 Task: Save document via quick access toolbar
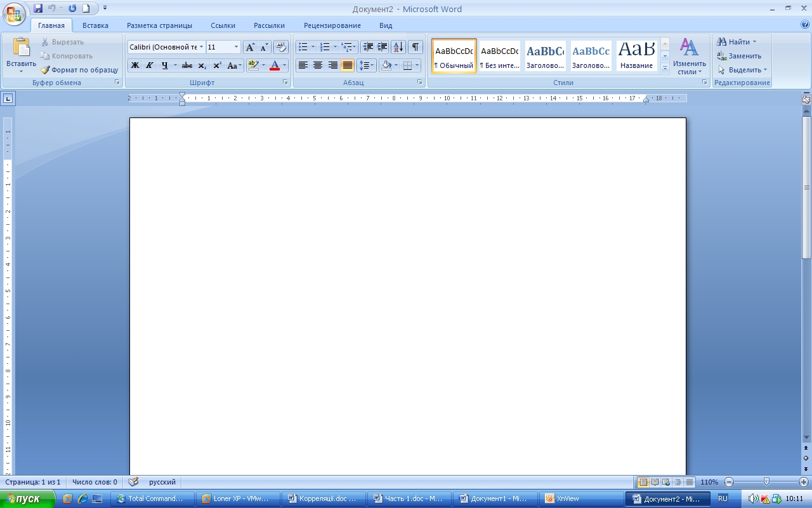pyautogui.click(x=38, y=8)
